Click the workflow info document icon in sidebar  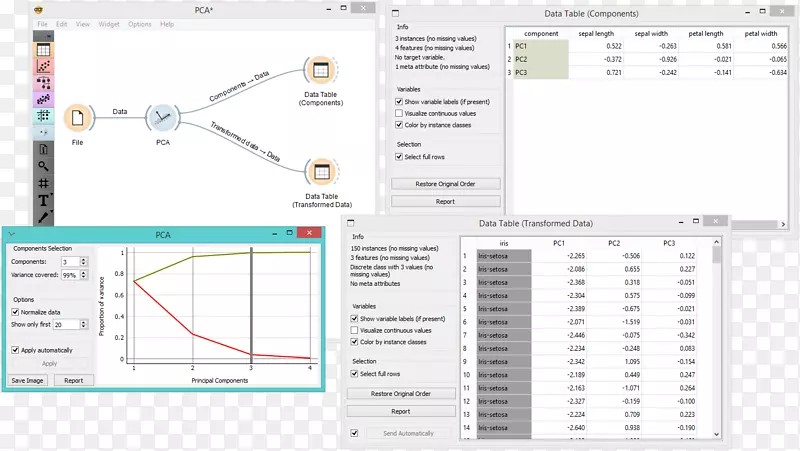(43, 149)
